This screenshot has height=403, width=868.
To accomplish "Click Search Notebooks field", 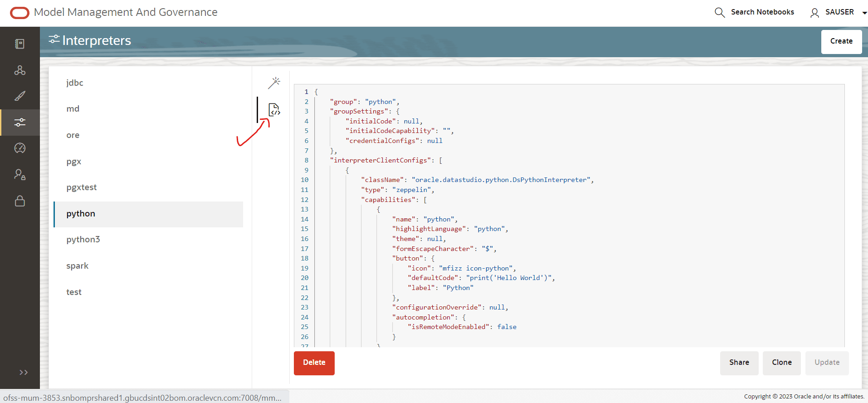I will pos(762,12).
